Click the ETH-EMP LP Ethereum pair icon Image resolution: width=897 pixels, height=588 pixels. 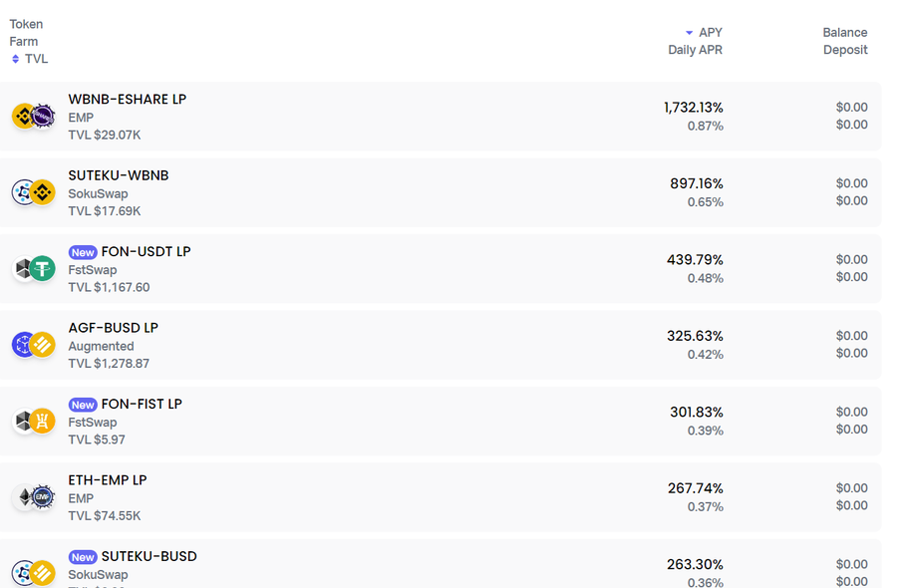click(x=33, y=497)
